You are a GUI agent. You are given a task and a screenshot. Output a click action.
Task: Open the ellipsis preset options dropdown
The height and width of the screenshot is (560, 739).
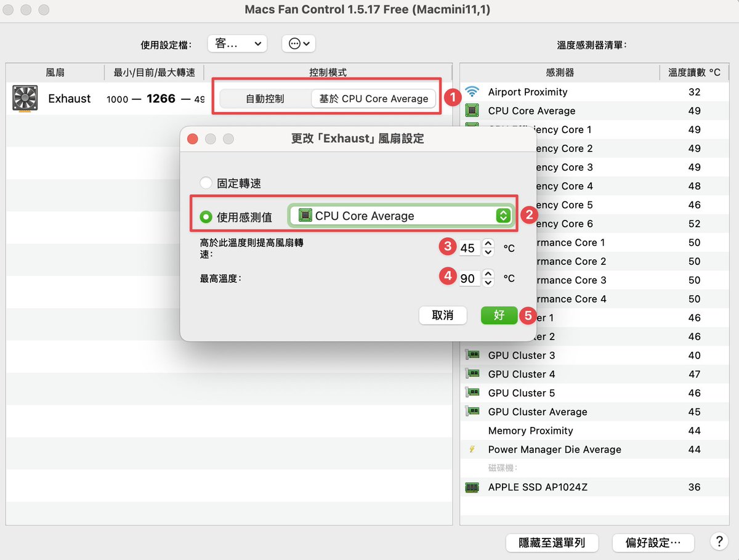(299, 44)
